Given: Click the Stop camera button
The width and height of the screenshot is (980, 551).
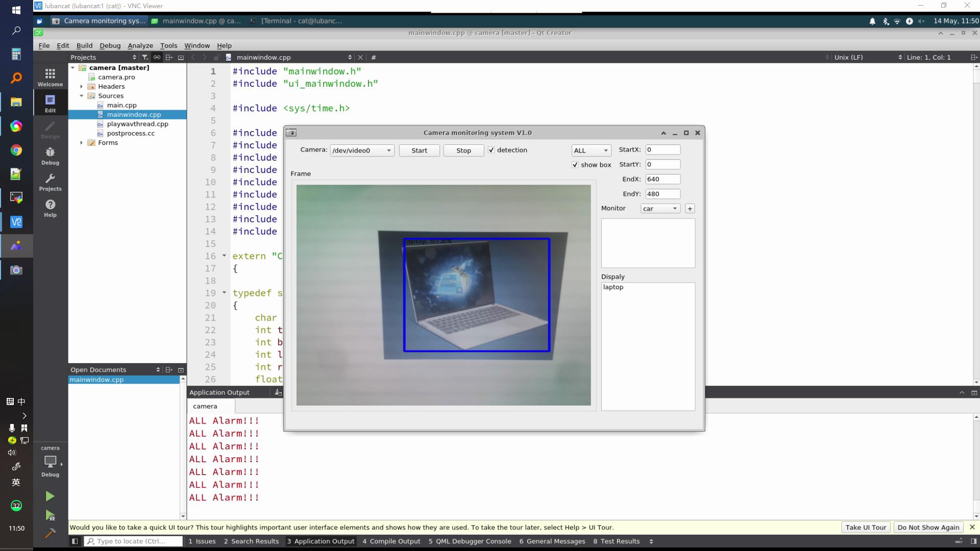Looking at the screenshot, I should [x=464, y=149].
